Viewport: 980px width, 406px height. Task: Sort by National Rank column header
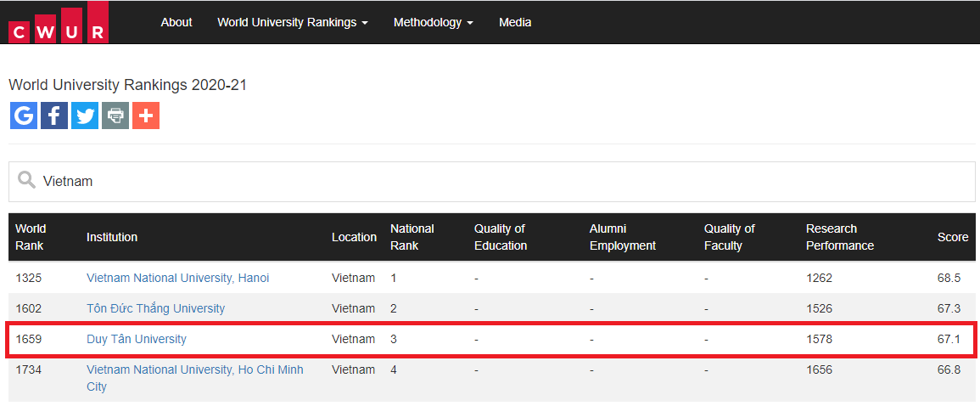tap(412, 237)
